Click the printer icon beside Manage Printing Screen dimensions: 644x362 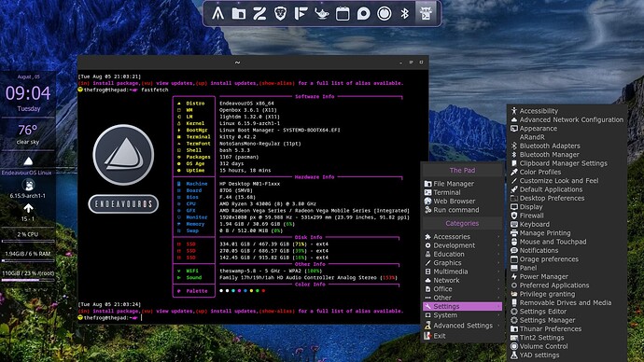(x=514, y=232)
